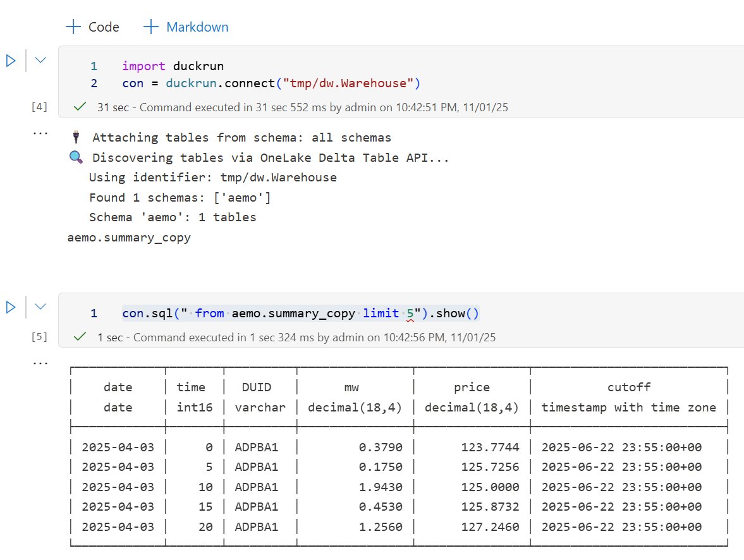Place cursor on 'import duckrun' code line
The height and width of the screenshot is (560, 744).
click(x=173, y=66)
